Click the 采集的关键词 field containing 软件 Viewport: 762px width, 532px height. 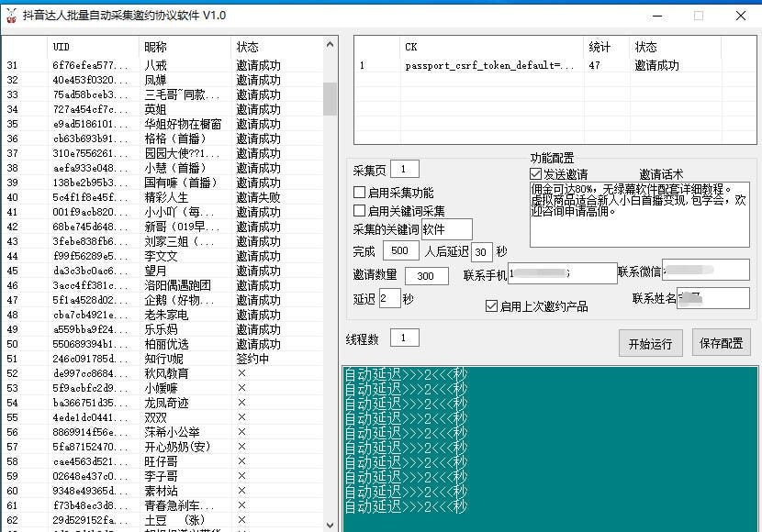point(446,228)
